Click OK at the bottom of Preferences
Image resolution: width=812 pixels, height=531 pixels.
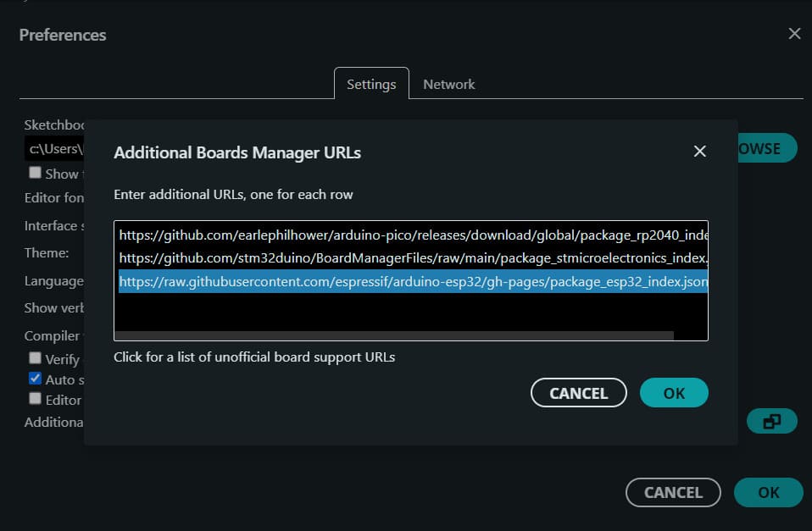(x=768, y=492)
